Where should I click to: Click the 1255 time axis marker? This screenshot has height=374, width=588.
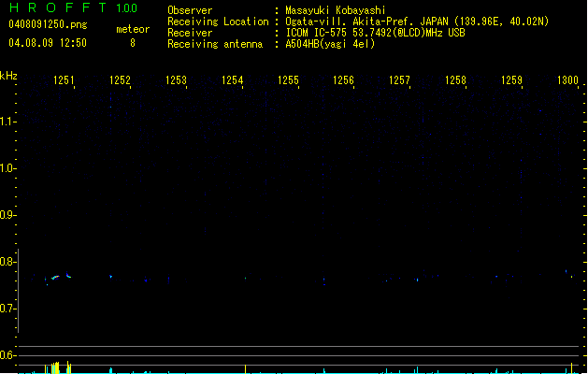(288, 80)
